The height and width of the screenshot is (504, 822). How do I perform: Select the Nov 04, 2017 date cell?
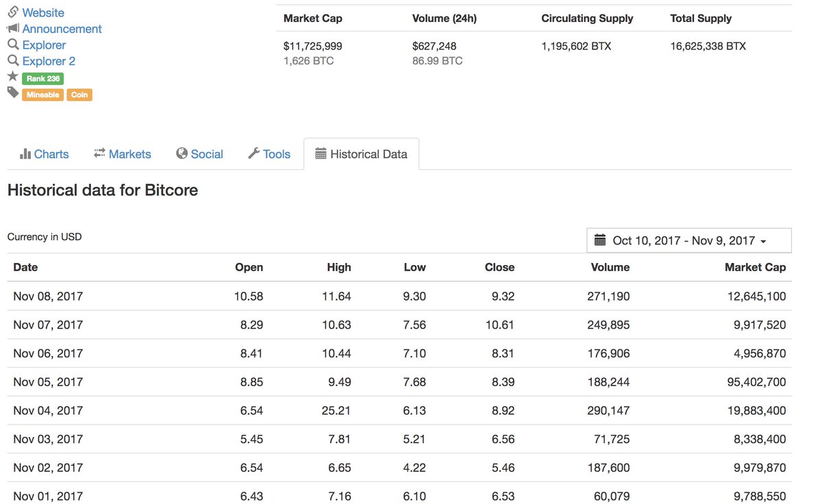coord(48,411)
